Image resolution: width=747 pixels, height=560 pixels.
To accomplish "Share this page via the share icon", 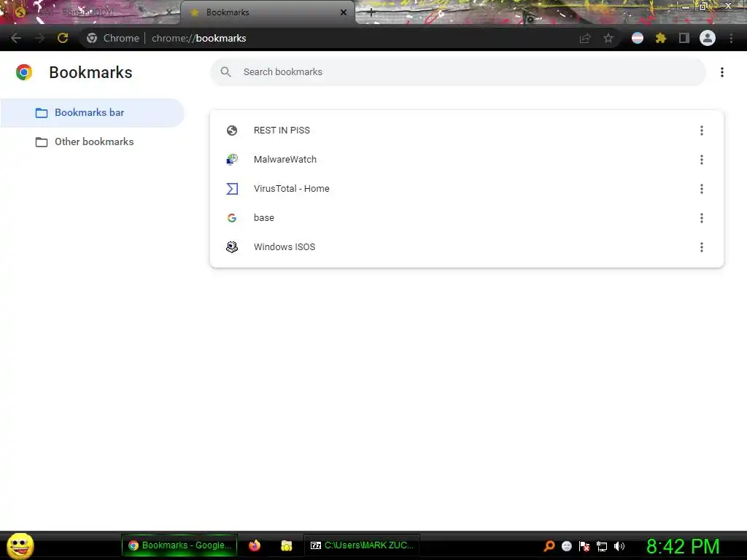I will tap(585, 39).
